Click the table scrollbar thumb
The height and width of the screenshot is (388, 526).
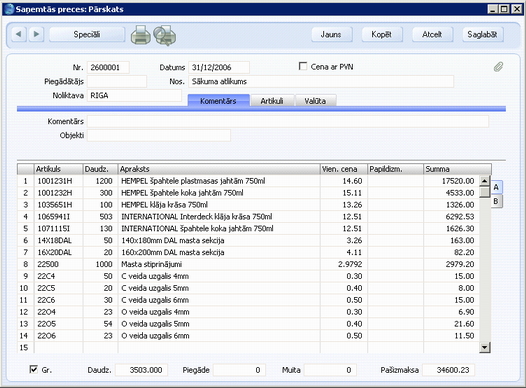coord(484,192)
